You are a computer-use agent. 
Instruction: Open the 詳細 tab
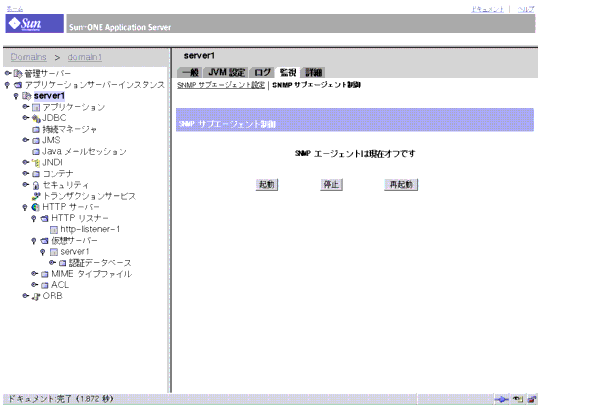[x=313, y=73]
